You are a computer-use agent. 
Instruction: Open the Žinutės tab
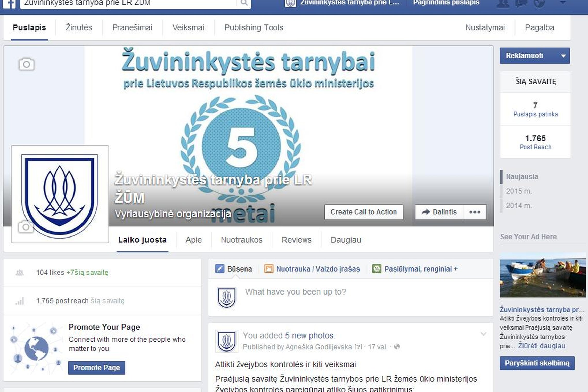coord(79,28)
